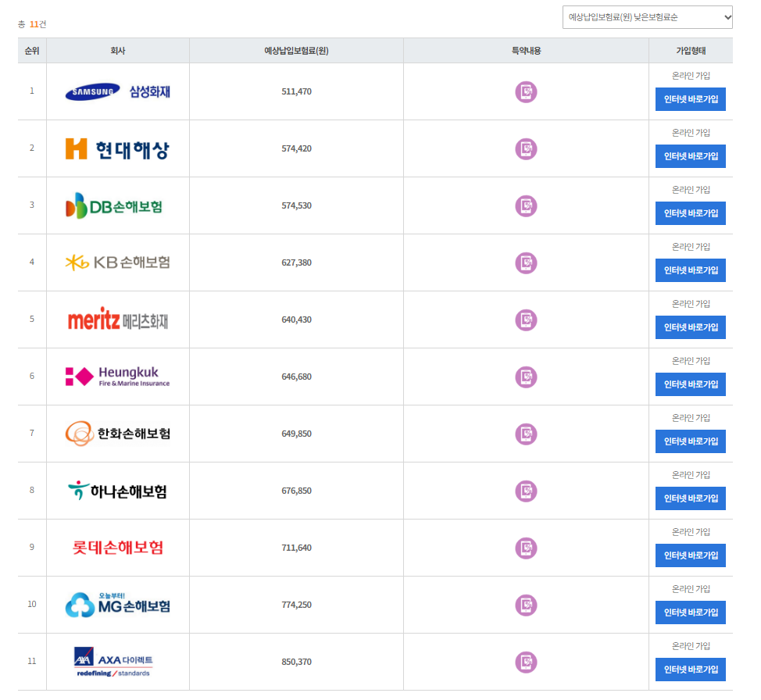Click the 가입형태 column header
Viewport: 761px width, 700px height.
(x=691, y=51)
